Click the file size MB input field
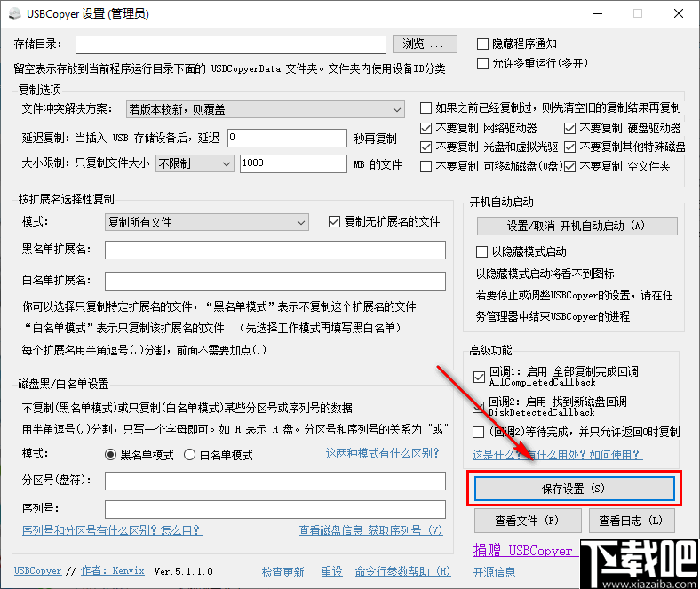 pos(293,163)
